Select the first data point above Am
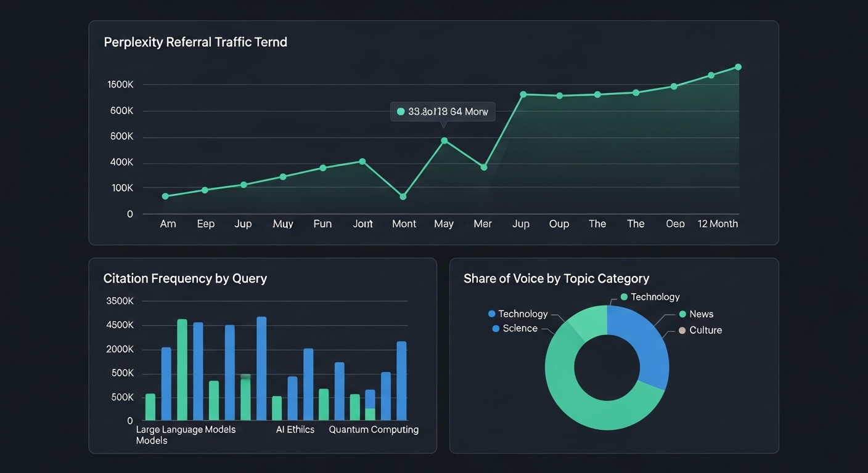 pyautogui.click(x=165, y=196)
